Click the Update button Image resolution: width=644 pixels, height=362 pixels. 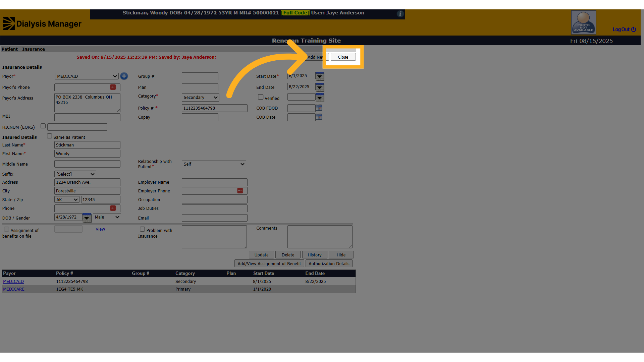point(261,255)
